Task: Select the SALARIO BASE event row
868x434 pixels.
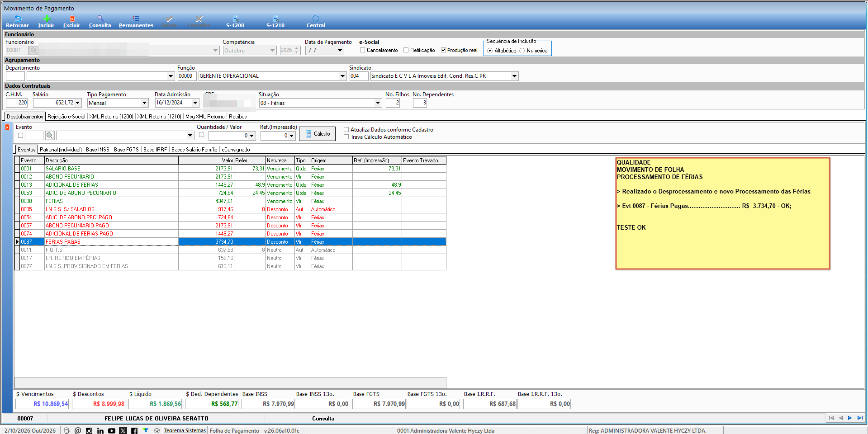Action: [x=230, y=169]
